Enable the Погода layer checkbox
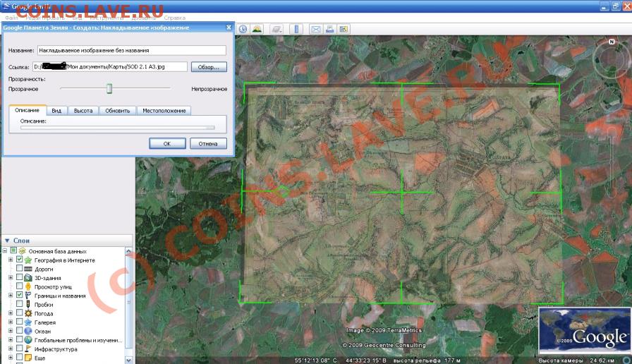The image size is (632, 364). click(x=19, y=313)
